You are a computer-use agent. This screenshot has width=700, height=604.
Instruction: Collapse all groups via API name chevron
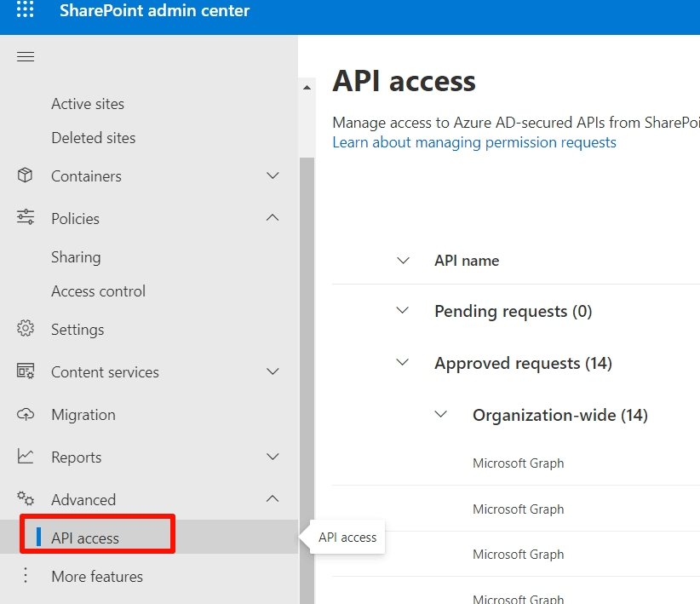tap(403, 261)
